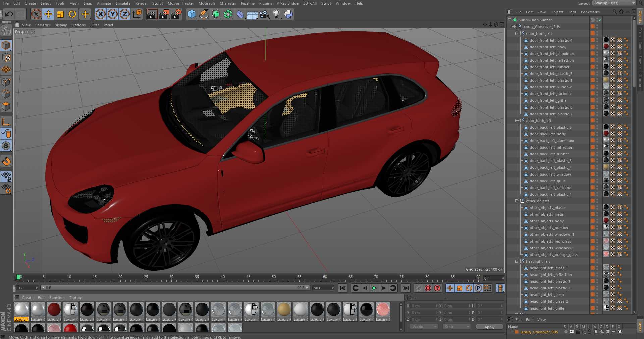
Task: Toggle visibility dots of door_back_left_window
Action: point(597,174)
